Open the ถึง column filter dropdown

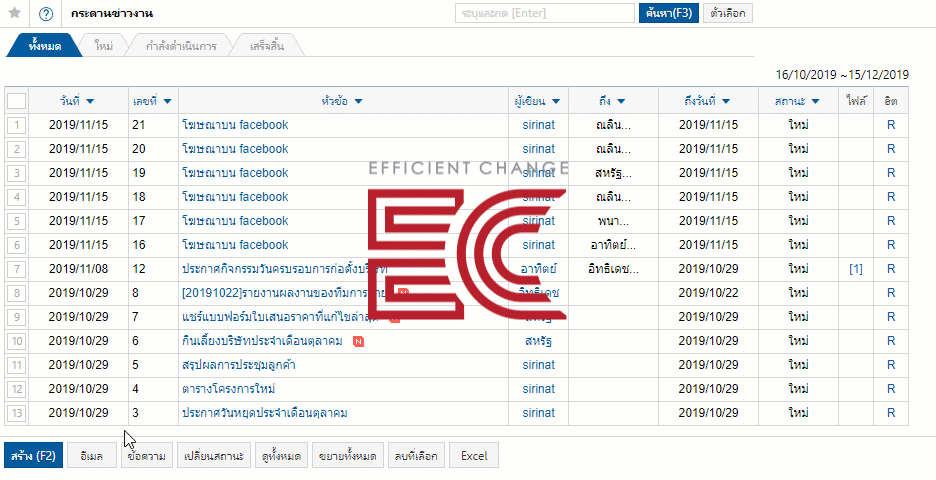tap(621, 101)
